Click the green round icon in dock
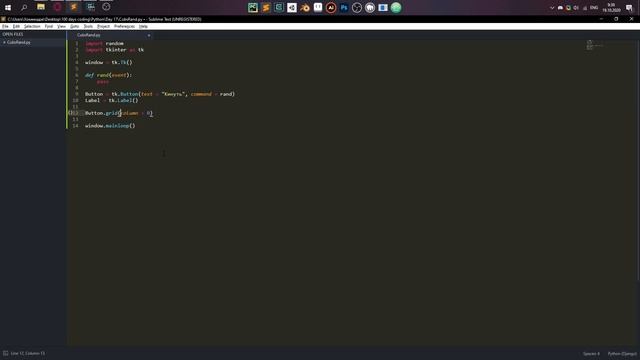This screenshot has width=640, height=360. click(x=396, y=7)
